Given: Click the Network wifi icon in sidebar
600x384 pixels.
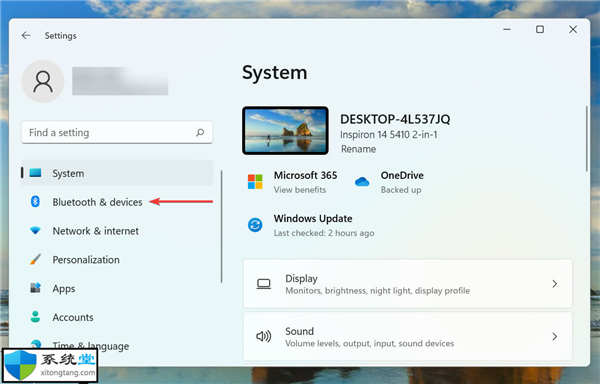Looking at the screenshot, I should (35, 231).
